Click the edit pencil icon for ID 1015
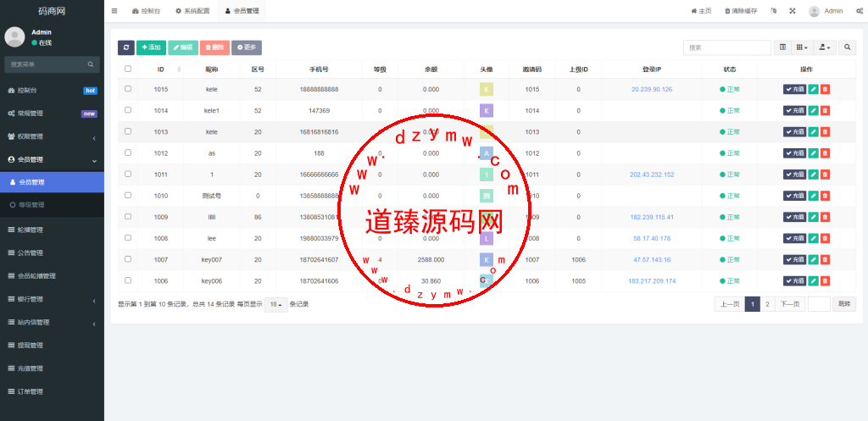The height and width of the screenshot is (421, 868). coord(813,89)
